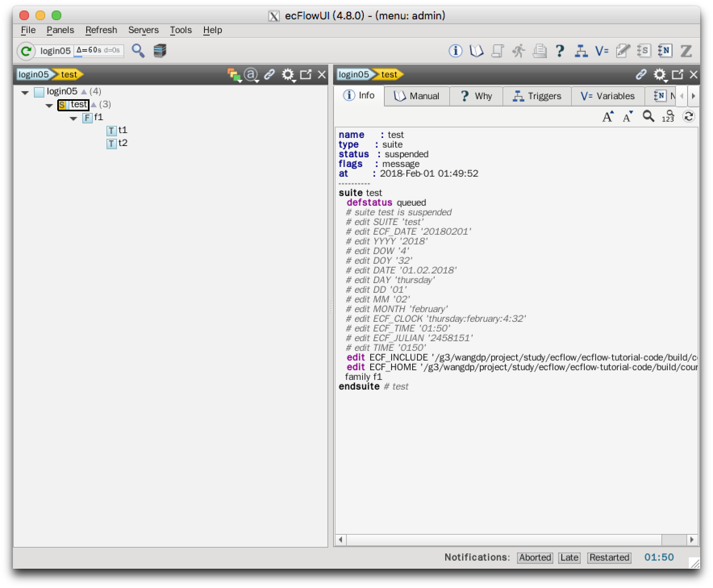
Task: Detach right info panel into floating window
Action: coord(678,74)
